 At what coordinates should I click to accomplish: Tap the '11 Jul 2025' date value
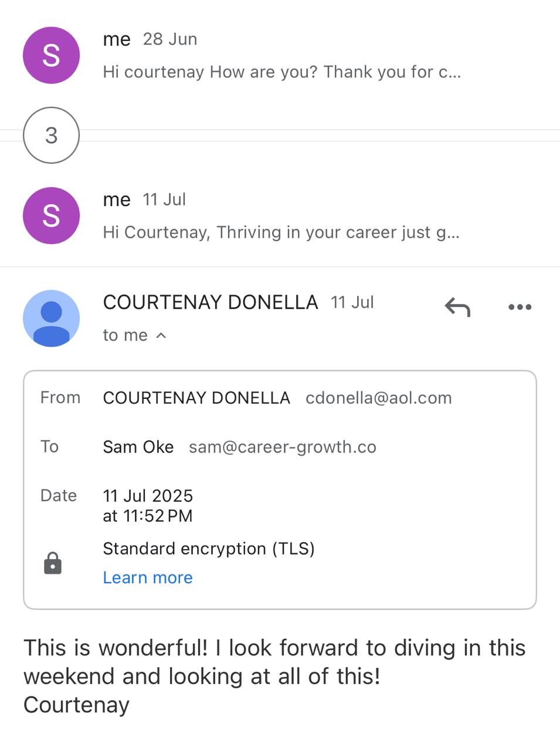coord(148,496)
